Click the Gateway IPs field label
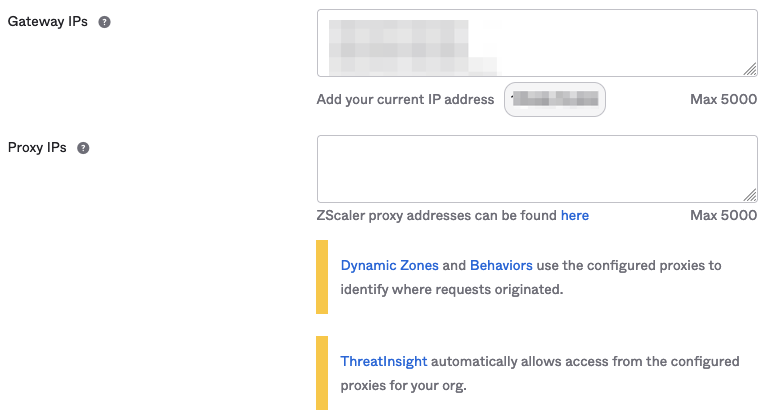Screen dimensions: 767x414 coord(48,22)
